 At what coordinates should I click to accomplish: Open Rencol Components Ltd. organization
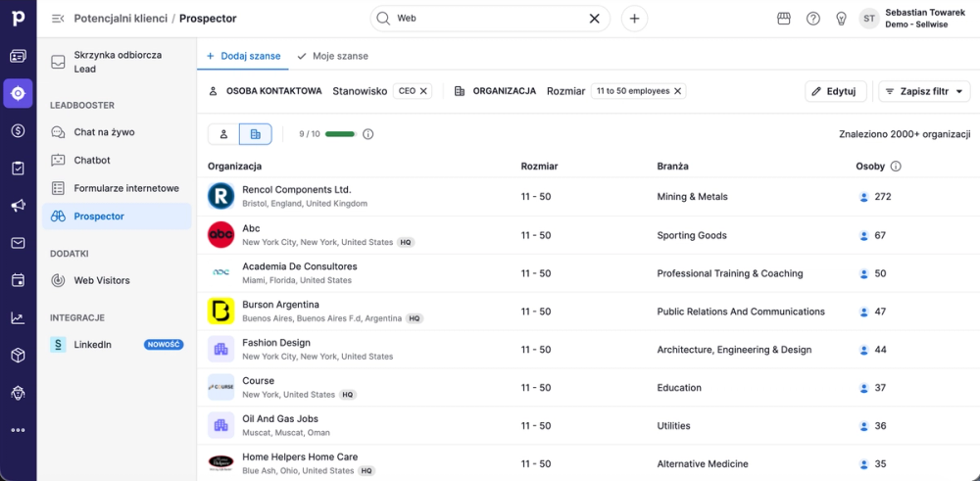pyautogui.click(x=296, y=190)
